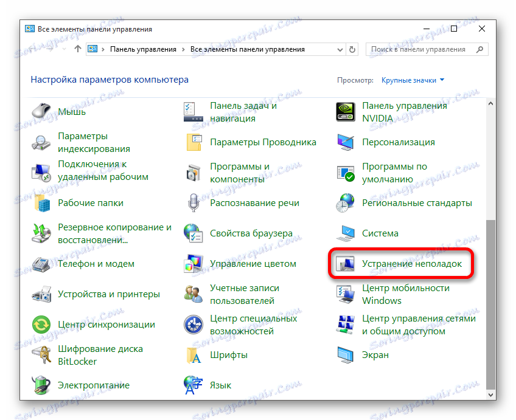516x420 pixels.
Task: Open Панель задач и навигация icon
Action: 193,112
